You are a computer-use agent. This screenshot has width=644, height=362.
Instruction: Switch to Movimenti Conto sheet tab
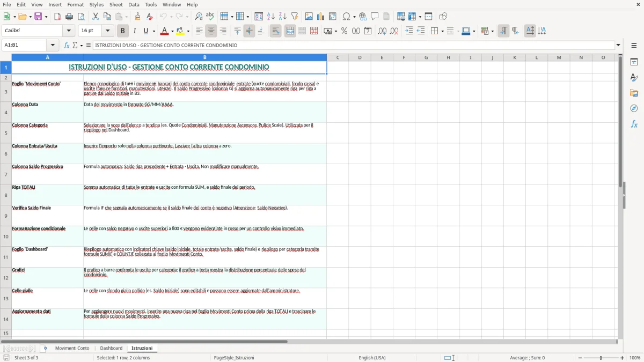pos(72,349)
